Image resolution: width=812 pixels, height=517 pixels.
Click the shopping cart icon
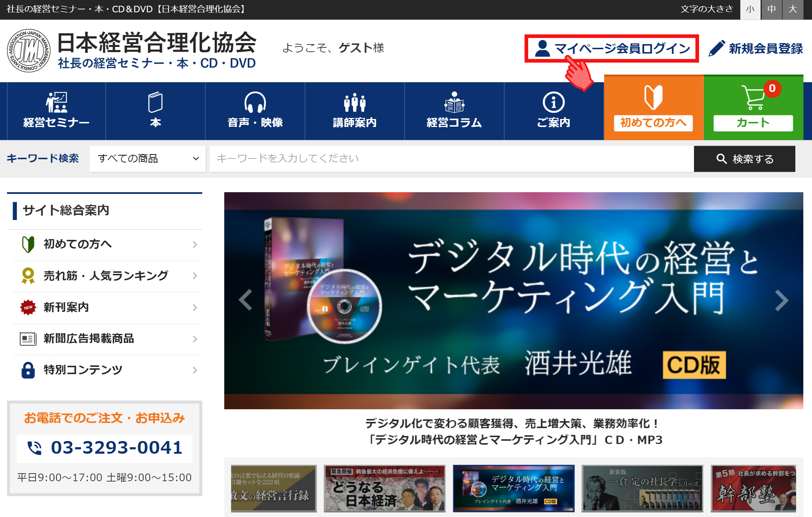(x=753, y=97)
